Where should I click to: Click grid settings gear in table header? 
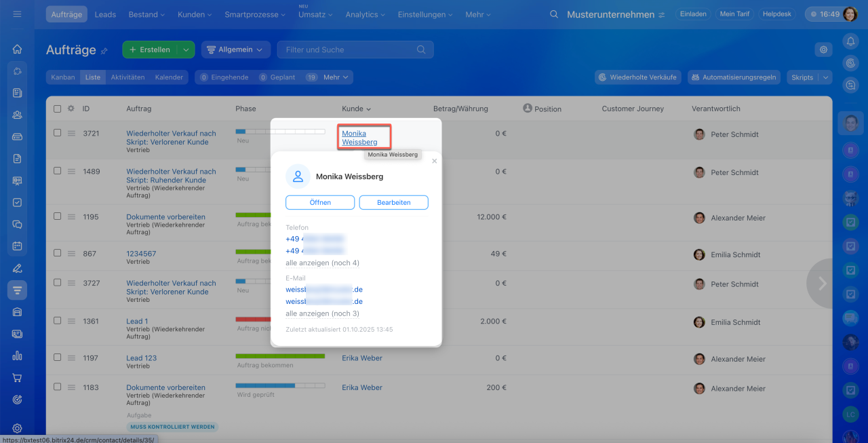(71, 109)
